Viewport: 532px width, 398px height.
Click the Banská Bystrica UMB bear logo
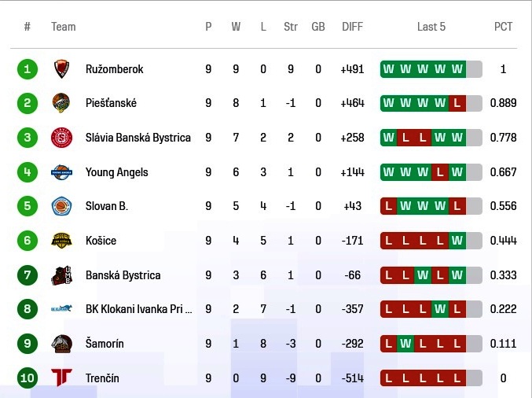click(61, 275)
